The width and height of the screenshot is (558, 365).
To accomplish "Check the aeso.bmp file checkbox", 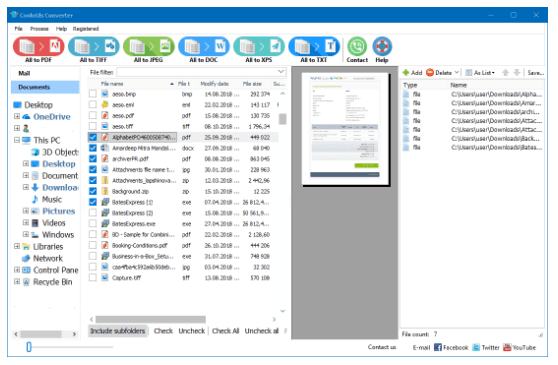I will tap(93, 94).
